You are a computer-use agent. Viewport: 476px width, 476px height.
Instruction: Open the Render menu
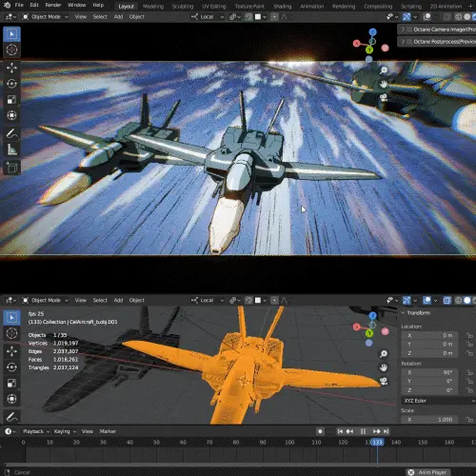click(53, 5)
